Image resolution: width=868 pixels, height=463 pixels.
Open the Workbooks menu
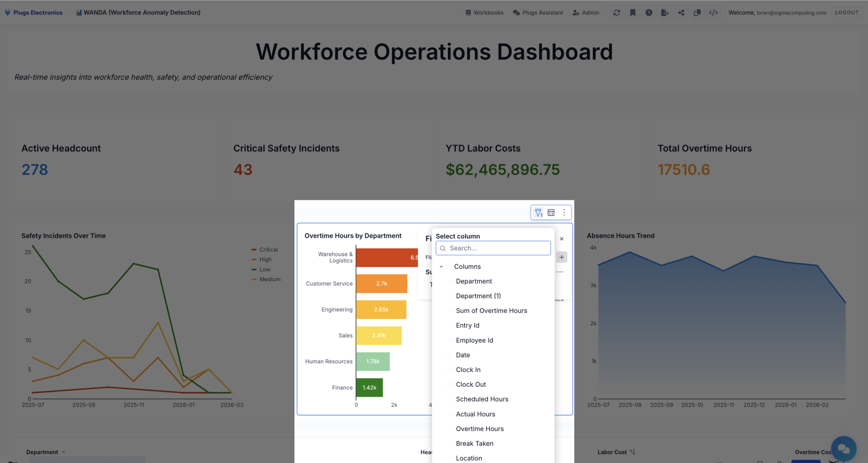(x=484, y=12)
